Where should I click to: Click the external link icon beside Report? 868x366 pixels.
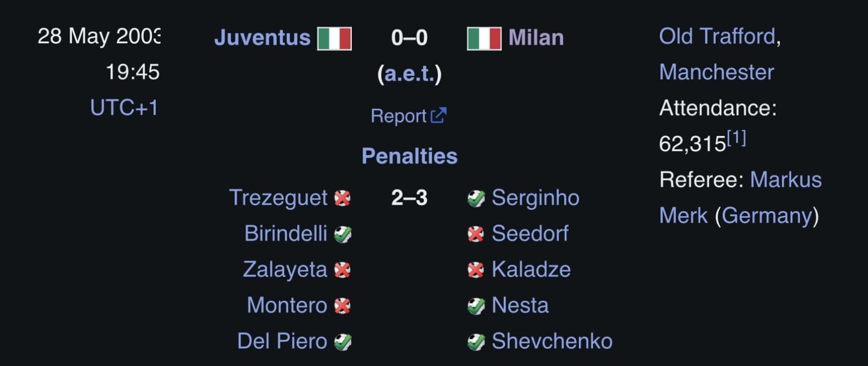(x=438, y=116)
